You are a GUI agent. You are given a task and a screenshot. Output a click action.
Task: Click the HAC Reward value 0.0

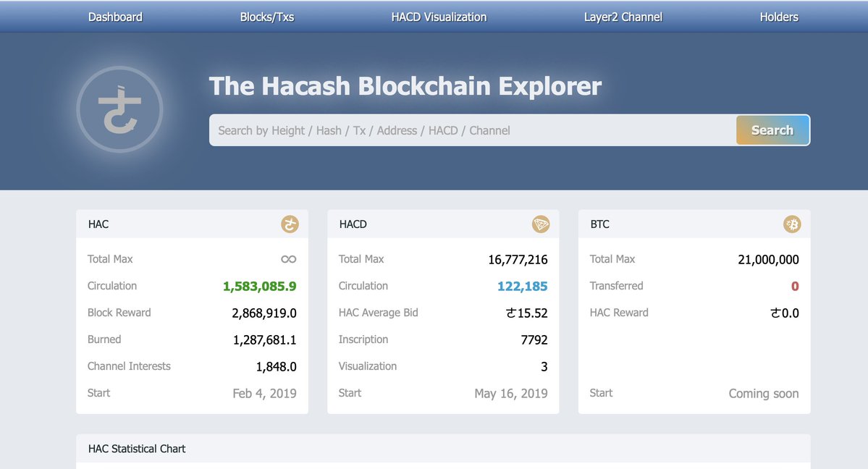[x=785, y=313]
